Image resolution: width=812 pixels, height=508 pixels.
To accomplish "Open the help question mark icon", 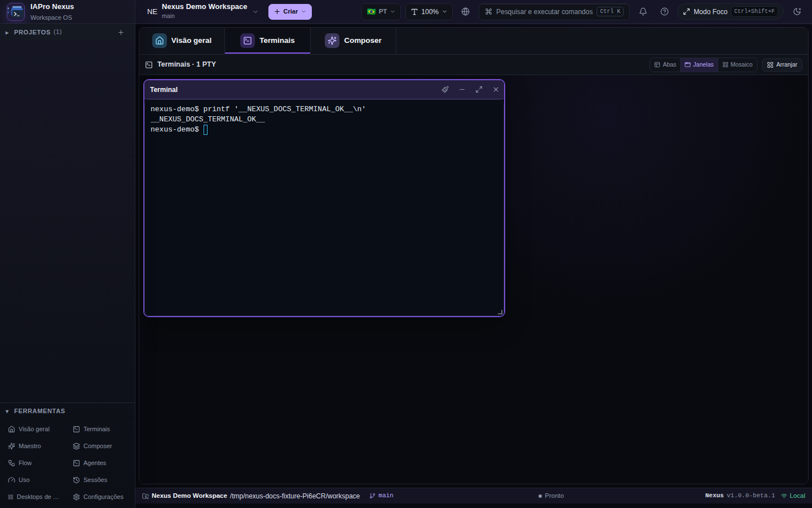I will [x=664, y=12].
